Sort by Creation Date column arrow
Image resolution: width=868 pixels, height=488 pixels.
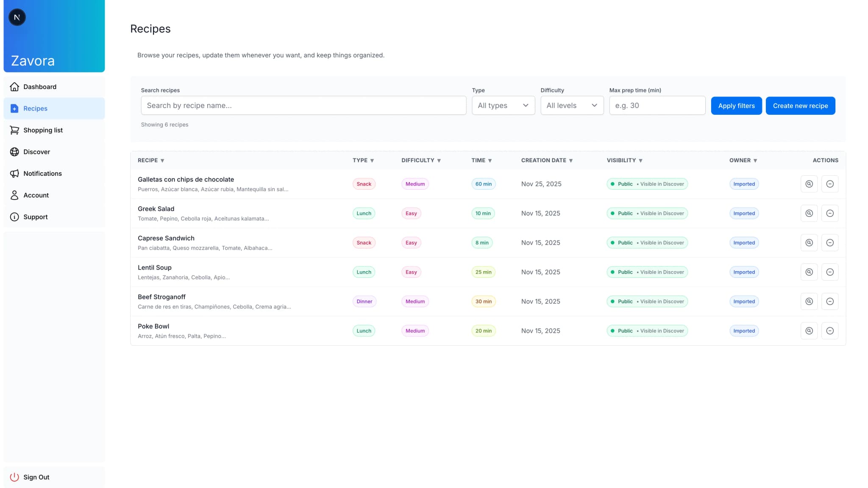pos(570,161)
